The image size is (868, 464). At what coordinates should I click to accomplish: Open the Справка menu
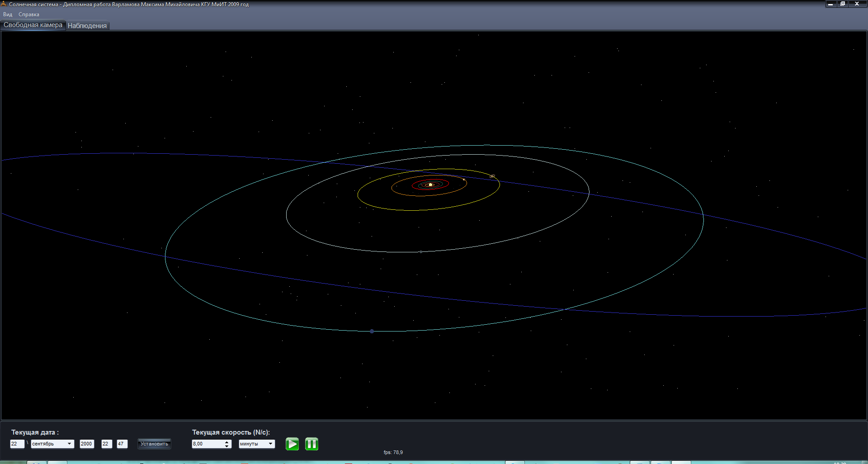click(x=29, y=14)
